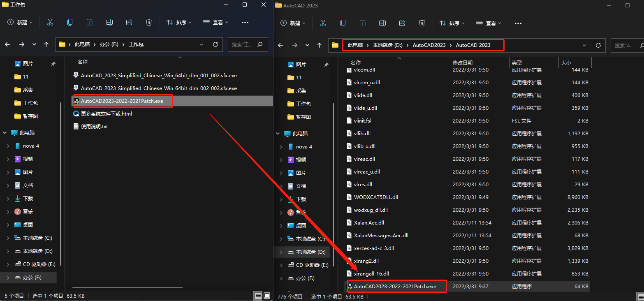Click the Cut icon in 工作包 toolbar
Screen dimensions: 644x301
point(50,23)
